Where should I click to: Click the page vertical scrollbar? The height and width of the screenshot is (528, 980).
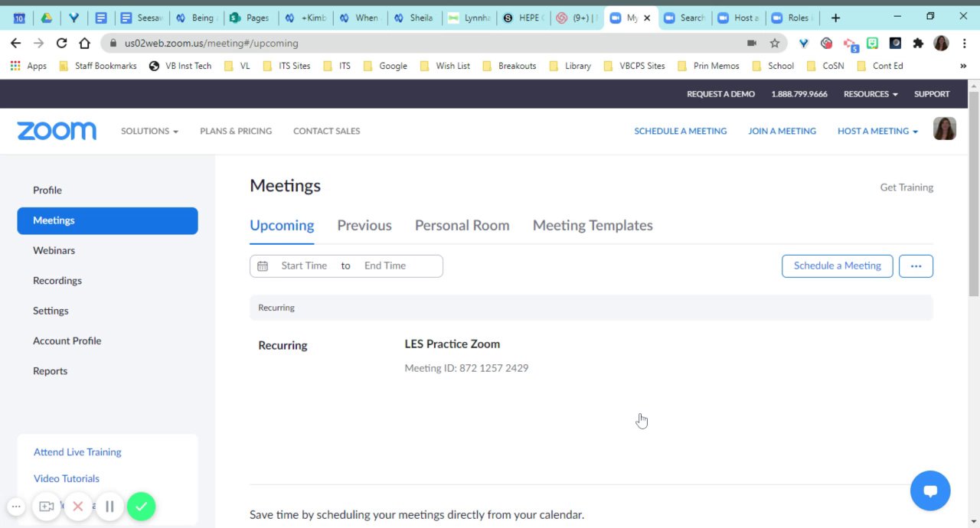(974, 194)
